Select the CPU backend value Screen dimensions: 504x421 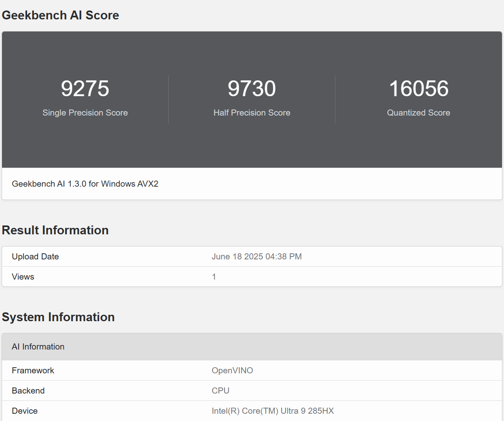pos(220,391)
